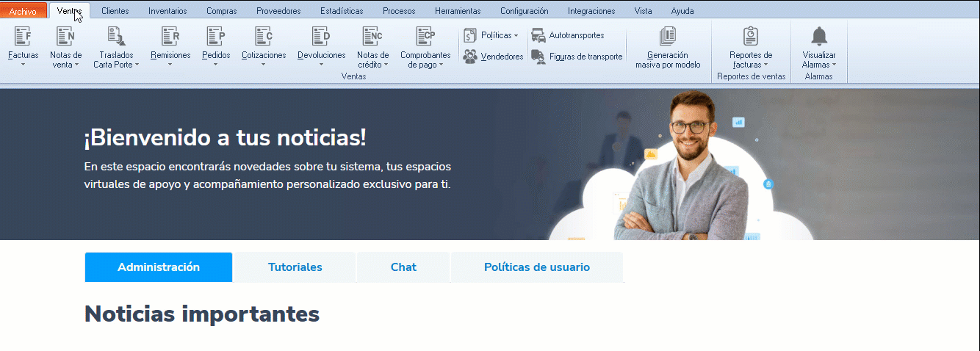Image resolution: width=980 pixels, height=351 pixels.
Task: Switch to the Tutoriales tab
Action: 295,267
